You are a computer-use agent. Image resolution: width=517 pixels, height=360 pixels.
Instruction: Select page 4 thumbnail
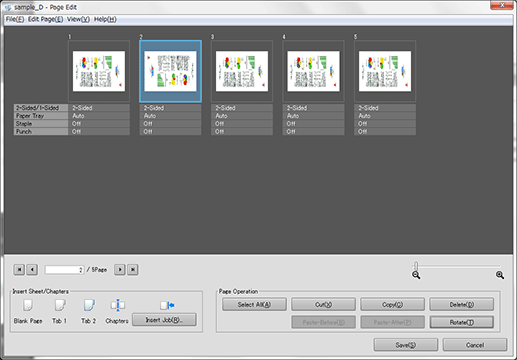tap(313, 71)
